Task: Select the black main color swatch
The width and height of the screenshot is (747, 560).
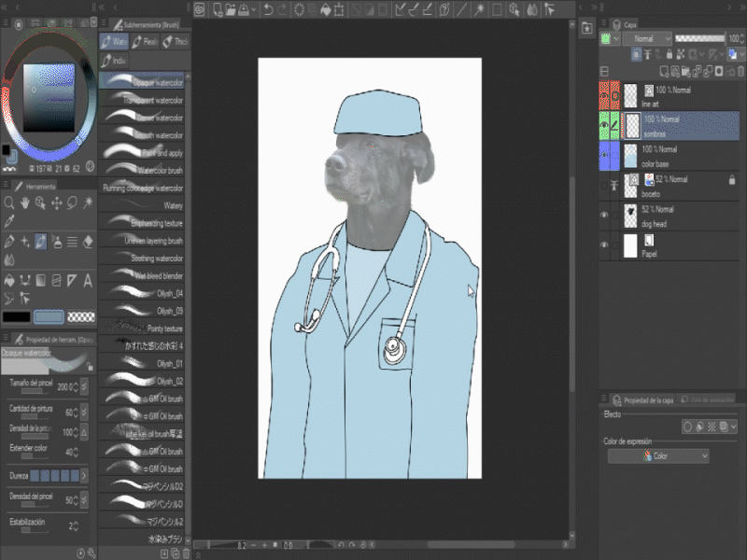Action: coord(17,317)
